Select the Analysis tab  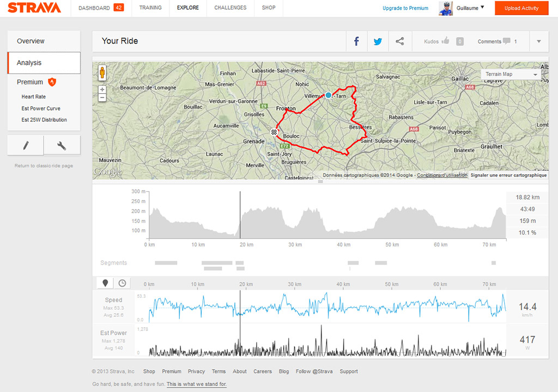tap(44, 63)
